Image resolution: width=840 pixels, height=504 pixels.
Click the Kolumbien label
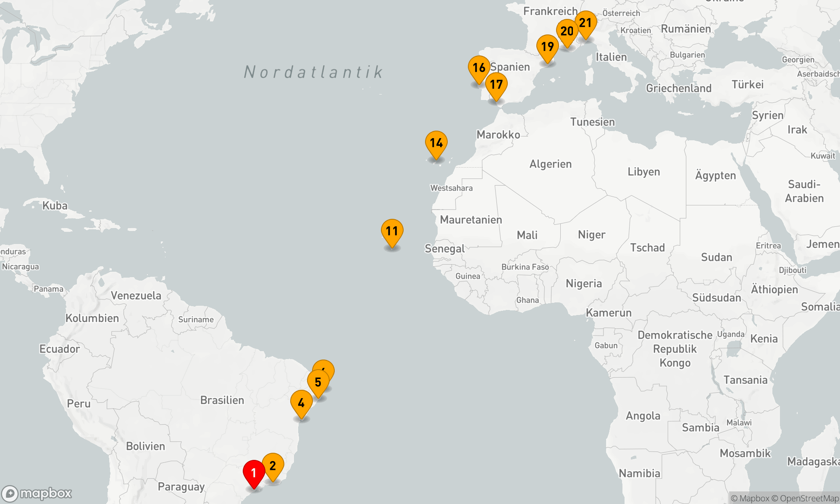[92, 318]
